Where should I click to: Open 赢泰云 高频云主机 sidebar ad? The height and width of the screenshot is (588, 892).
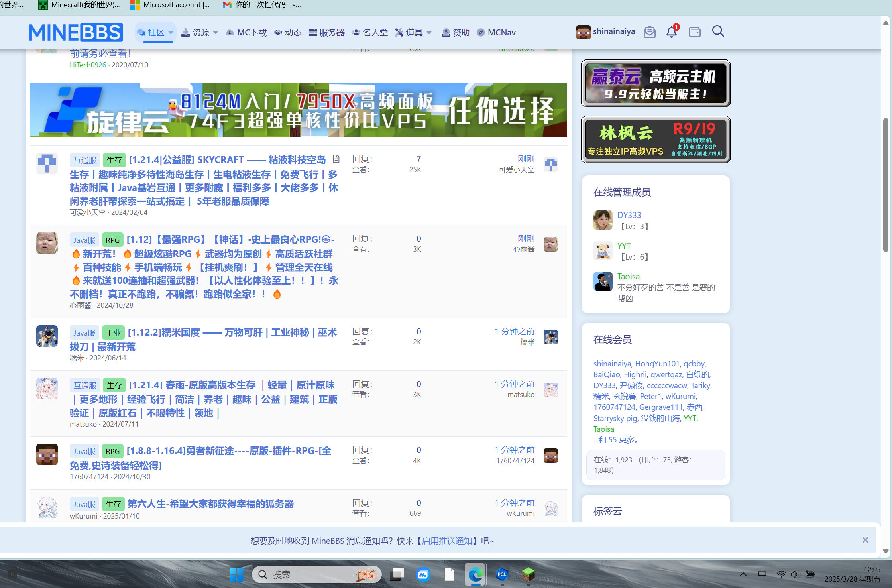pyautogui.click(x=656, y=83)
